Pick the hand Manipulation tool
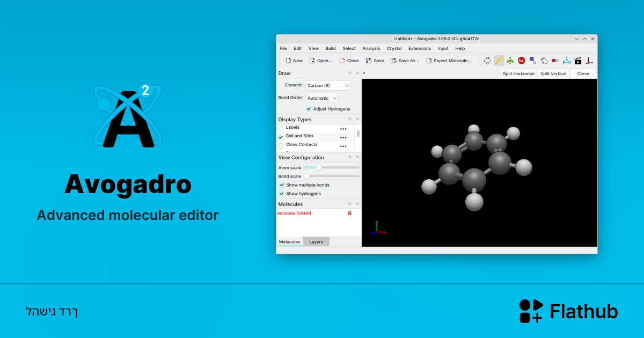Viewport: 644px width, 338px height. point(544,60)
